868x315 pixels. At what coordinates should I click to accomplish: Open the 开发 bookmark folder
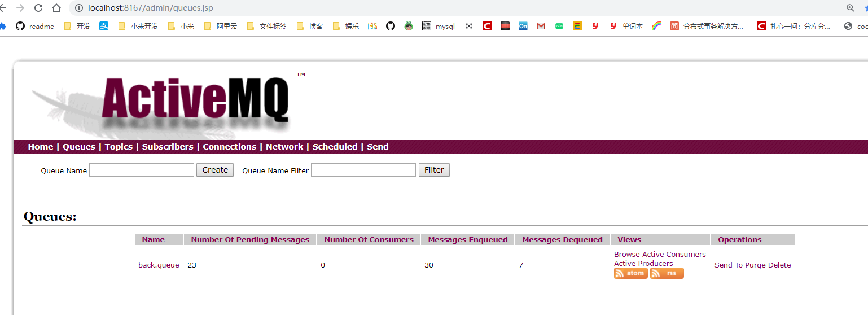pos(77,26)
